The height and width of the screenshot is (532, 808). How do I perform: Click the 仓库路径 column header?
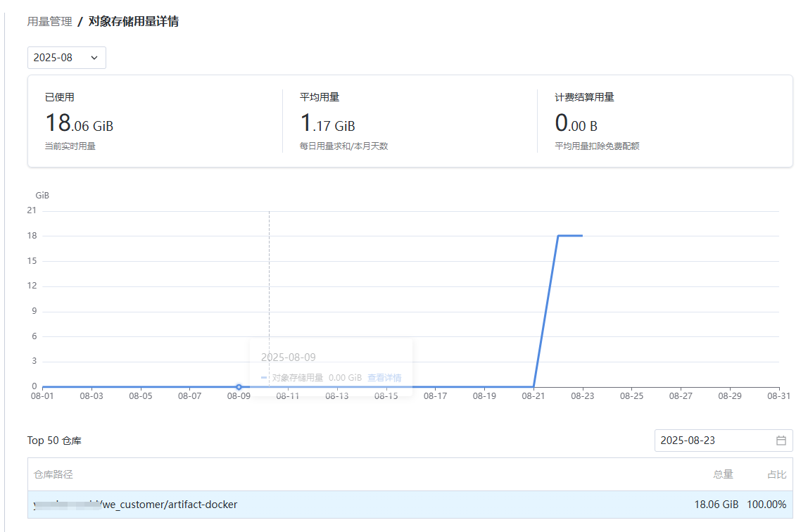[x=53, y=474]
